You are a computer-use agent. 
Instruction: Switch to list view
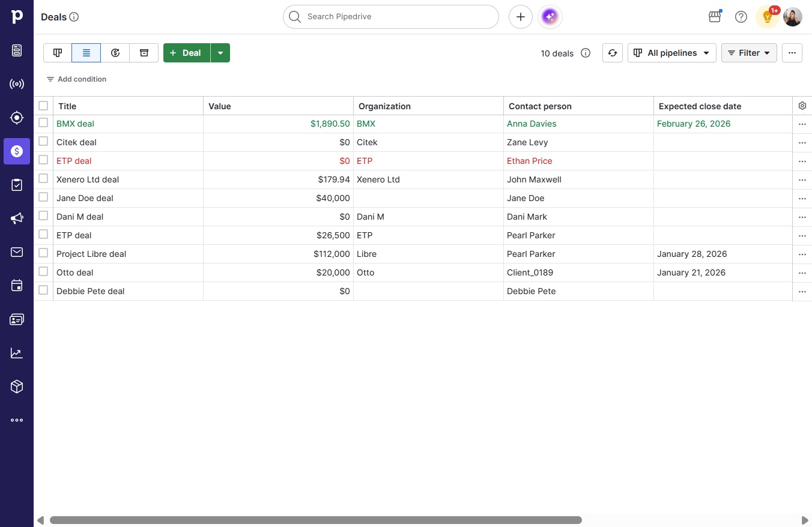86,53
